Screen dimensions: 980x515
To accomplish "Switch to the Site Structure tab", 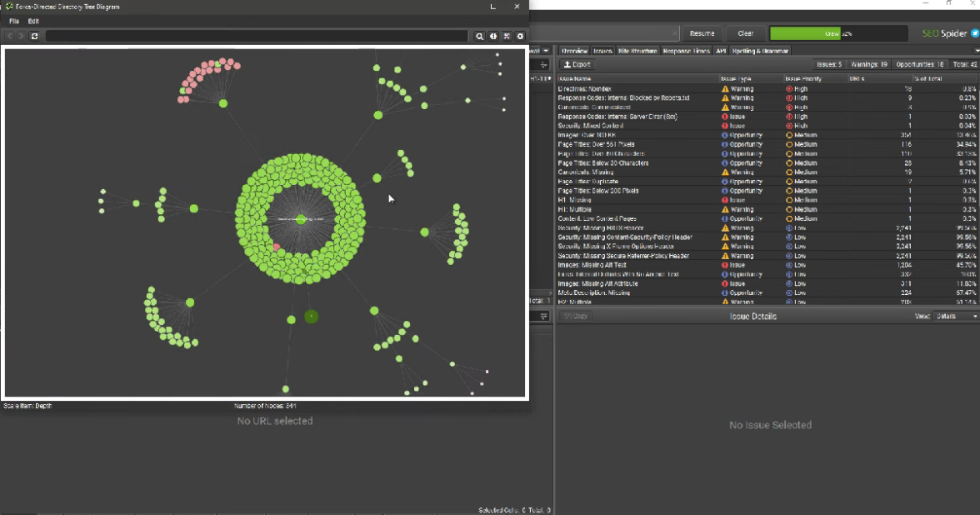I will 637,51.
